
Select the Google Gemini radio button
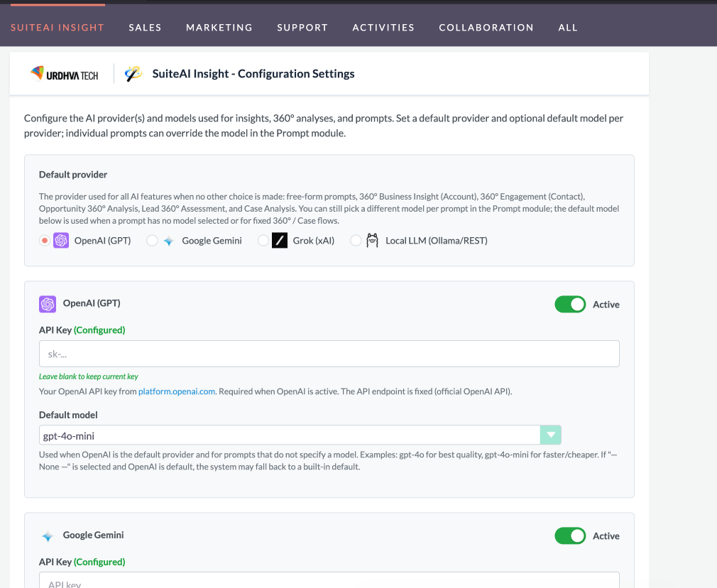coord(152,241)
